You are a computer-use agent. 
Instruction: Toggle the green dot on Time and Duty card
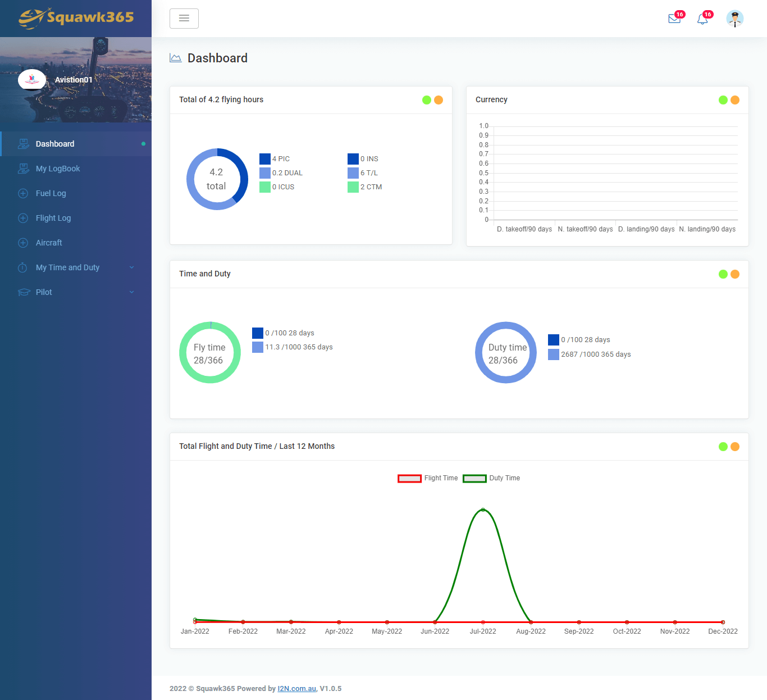[x=723, y=274]
